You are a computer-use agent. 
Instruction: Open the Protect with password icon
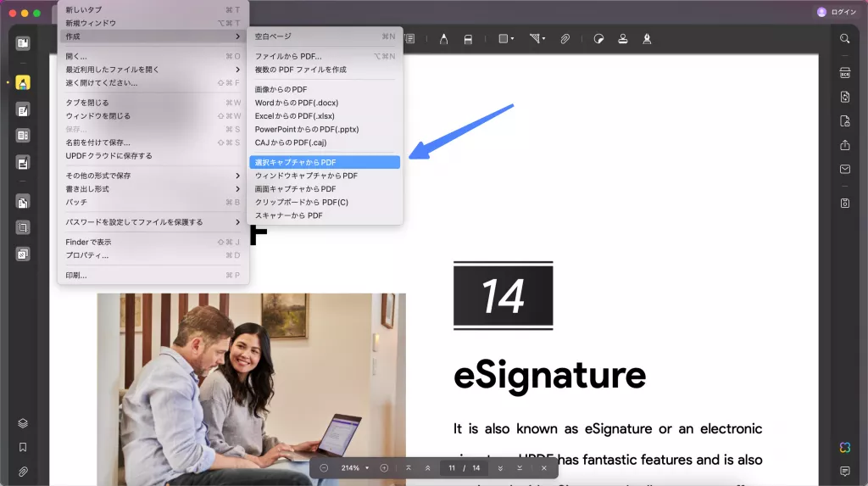pyautogui.click(x=845, y=120)
